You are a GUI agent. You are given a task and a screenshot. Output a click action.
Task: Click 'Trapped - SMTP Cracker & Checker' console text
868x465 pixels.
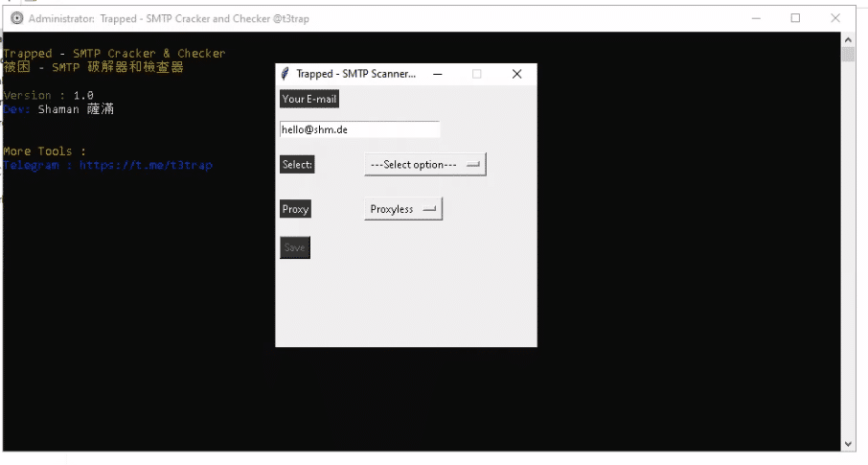click(114, 54)
